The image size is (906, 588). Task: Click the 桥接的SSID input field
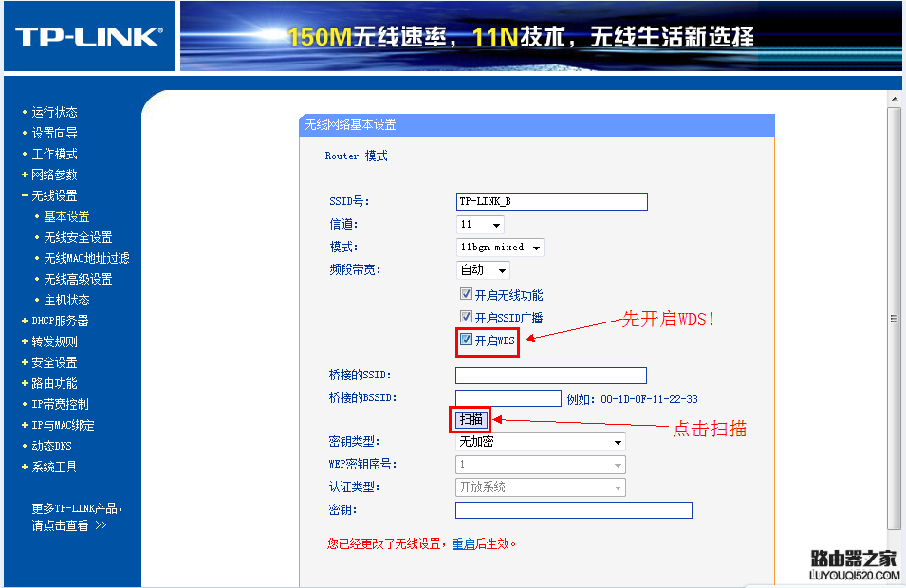550,375
